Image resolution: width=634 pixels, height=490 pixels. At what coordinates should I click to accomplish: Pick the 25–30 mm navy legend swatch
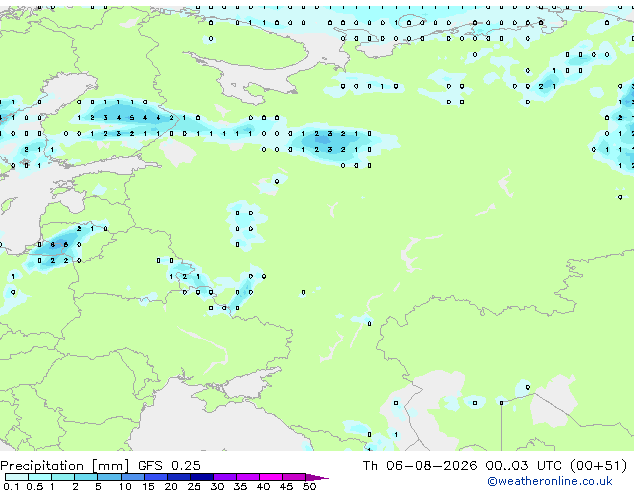click(201, 477)
